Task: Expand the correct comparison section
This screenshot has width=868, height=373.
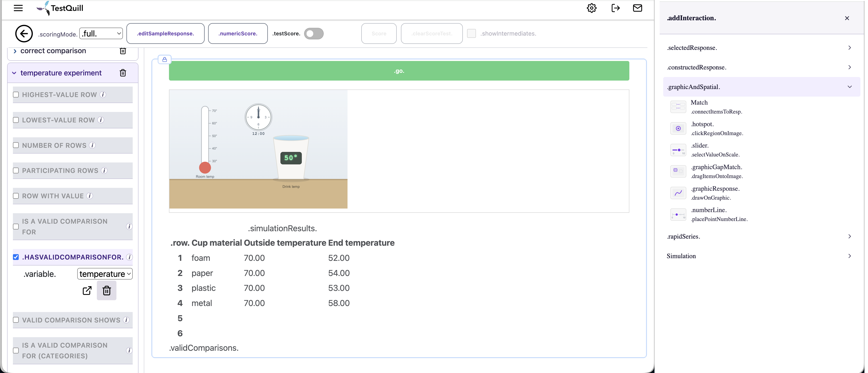Action: point(15,51)
